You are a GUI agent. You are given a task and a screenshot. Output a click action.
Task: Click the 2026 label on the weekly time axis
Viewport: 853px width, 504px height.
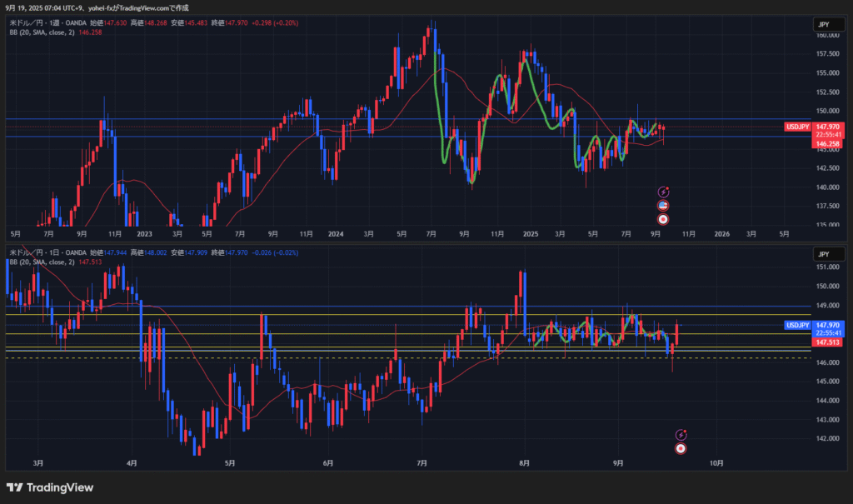tap(722, 234)
